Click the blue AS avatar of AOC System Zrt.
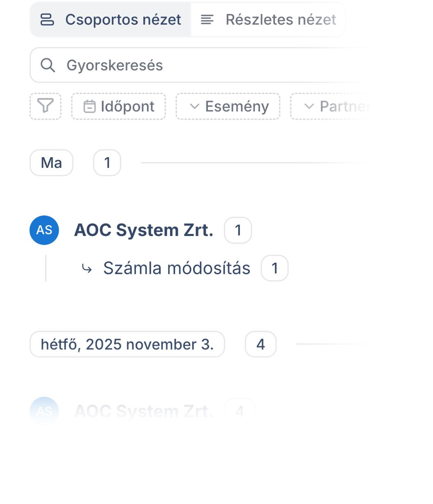The width and height of the screenshot is (433, 504). (x=44, y=230)
